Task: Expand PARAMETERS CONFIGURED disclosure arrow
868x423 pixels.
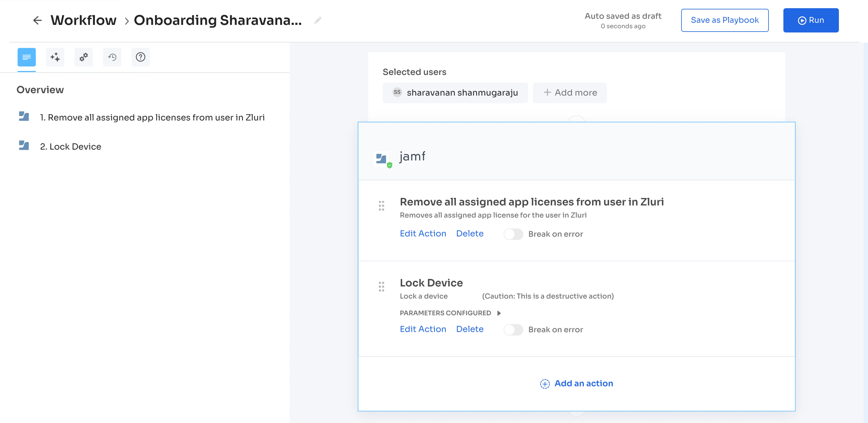Action: click(499, 313)
